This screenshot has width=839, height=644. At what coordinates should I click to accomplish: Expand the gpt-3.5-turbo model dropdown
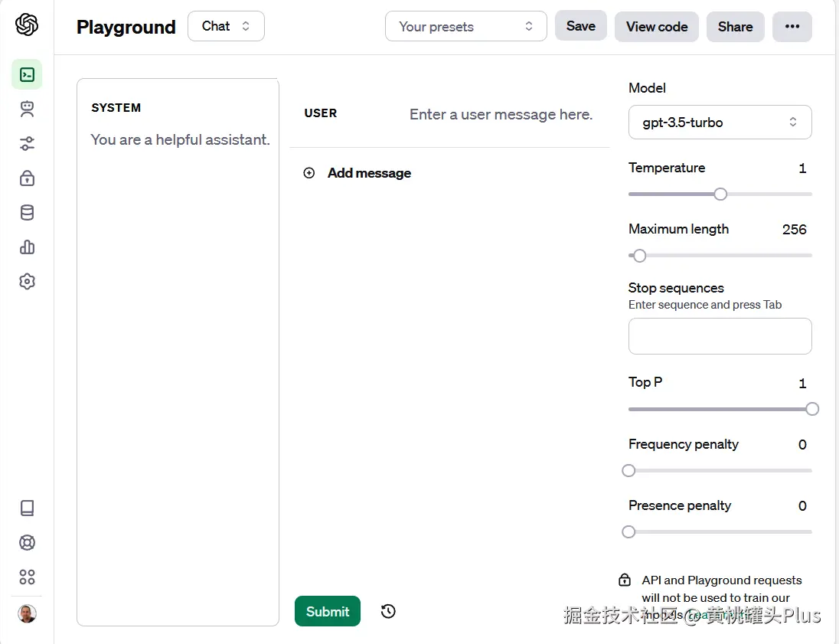720,123
